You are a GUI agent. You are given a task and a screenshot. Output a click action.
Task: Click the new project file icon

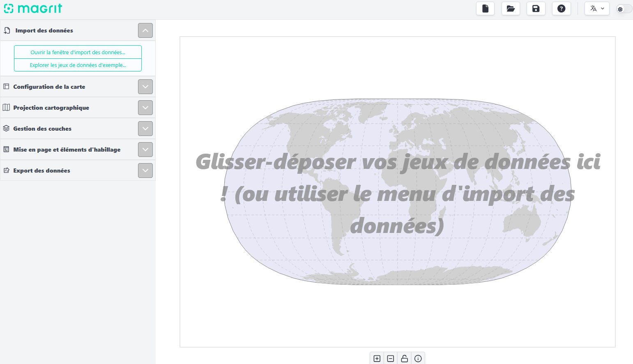click(485, 9)
